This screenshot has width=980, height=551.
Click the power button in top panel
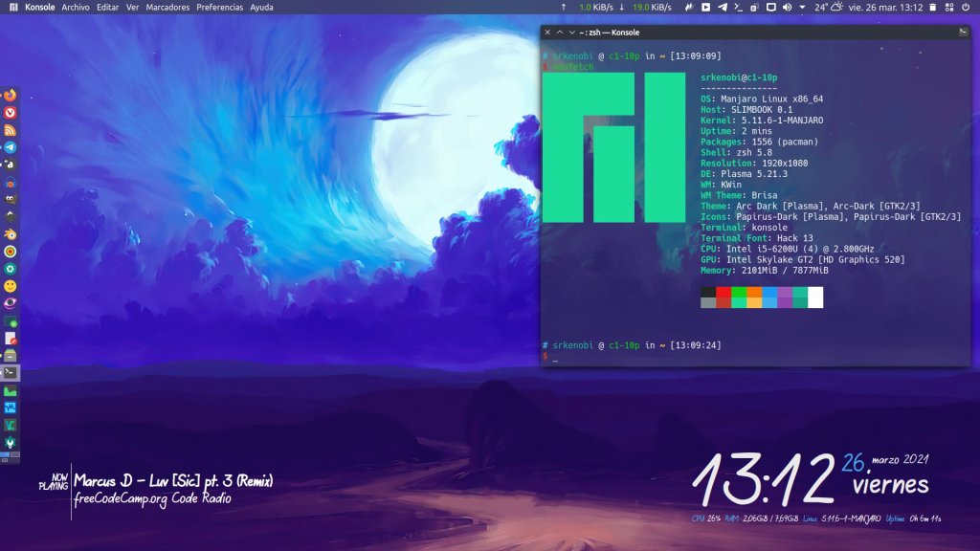point(967,7)
